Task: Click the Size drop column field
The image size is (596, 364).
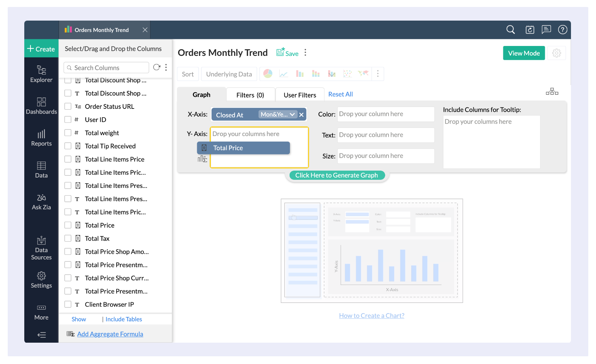Action: pos(386,156)
